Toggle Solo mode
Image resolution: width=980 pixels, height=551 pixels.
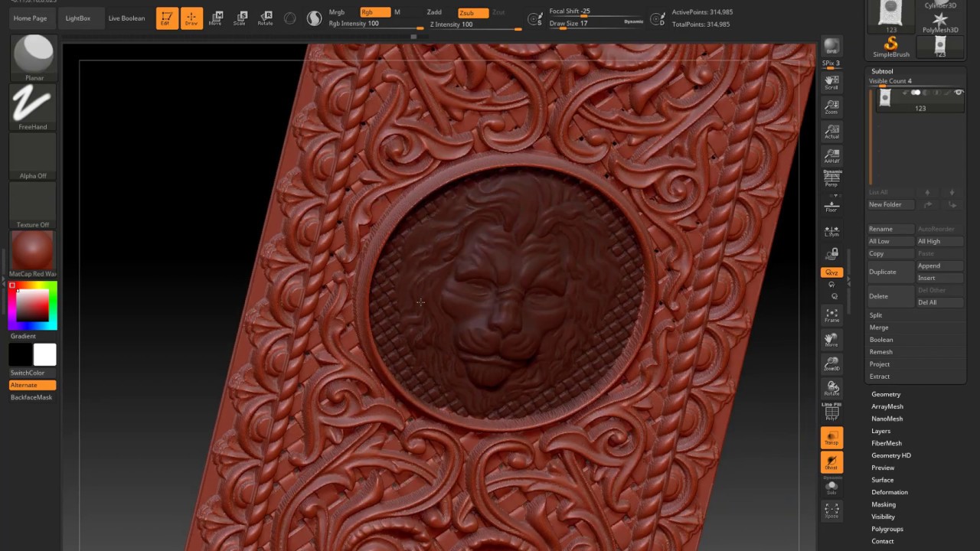point(831,487)
